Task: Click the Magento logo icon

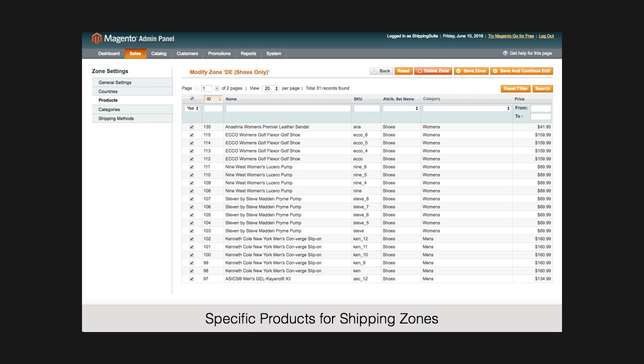Action: tap(96, 38)
